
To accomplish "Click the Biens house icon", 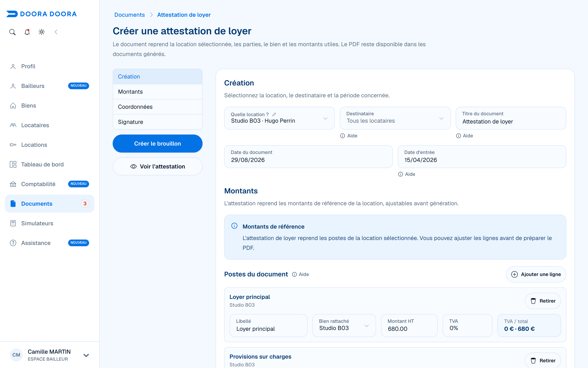I will pos(13,106).
